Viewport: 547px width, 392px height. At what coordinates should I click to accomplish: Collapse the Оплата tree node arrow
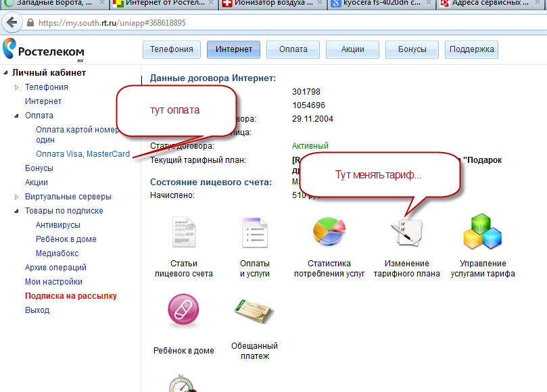point(16,116)
